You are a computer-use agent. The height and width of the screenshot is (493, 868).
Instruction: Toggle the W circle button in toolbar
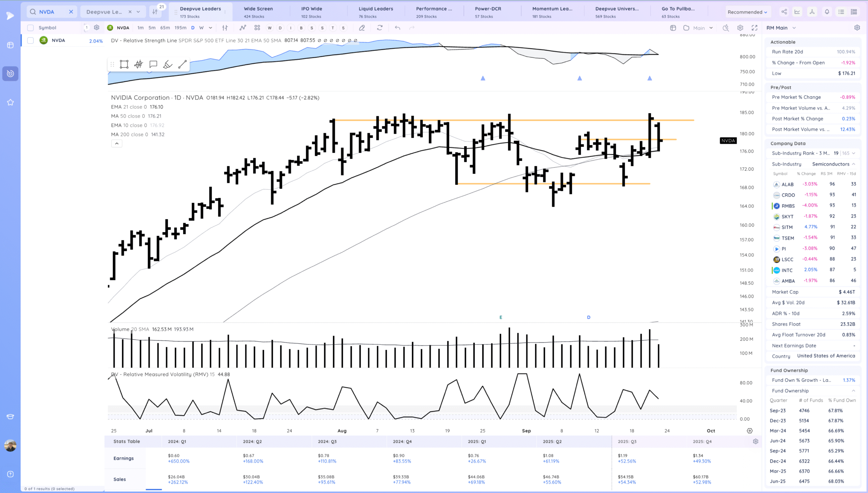tap(270, 28)
